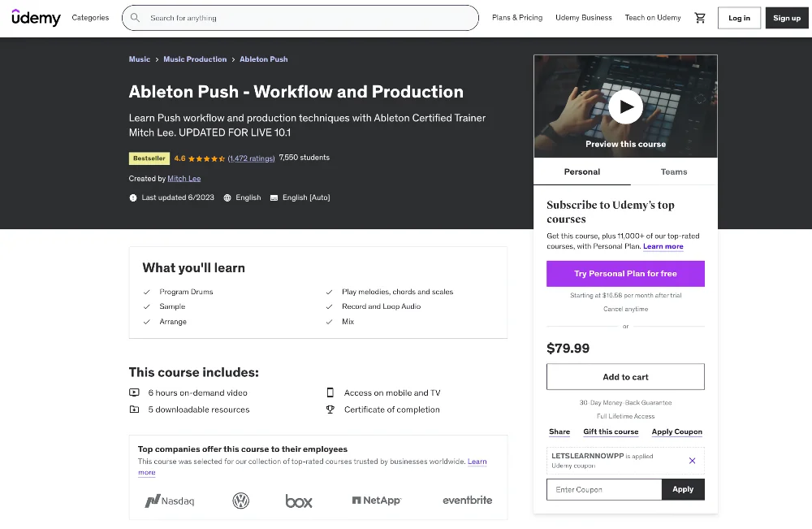Switch to the Teams tab
Image resolution: width=812 pixels, height=529 pixels.
click(674, 171)
